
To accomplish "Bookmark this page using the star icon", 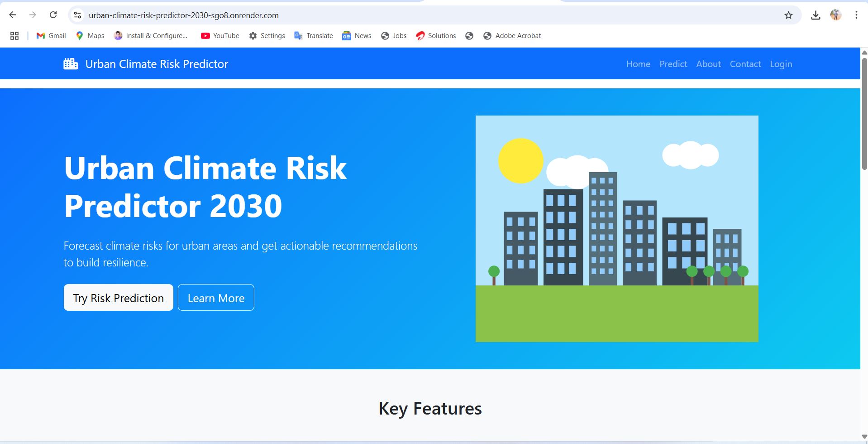I will tap(789, 15).
